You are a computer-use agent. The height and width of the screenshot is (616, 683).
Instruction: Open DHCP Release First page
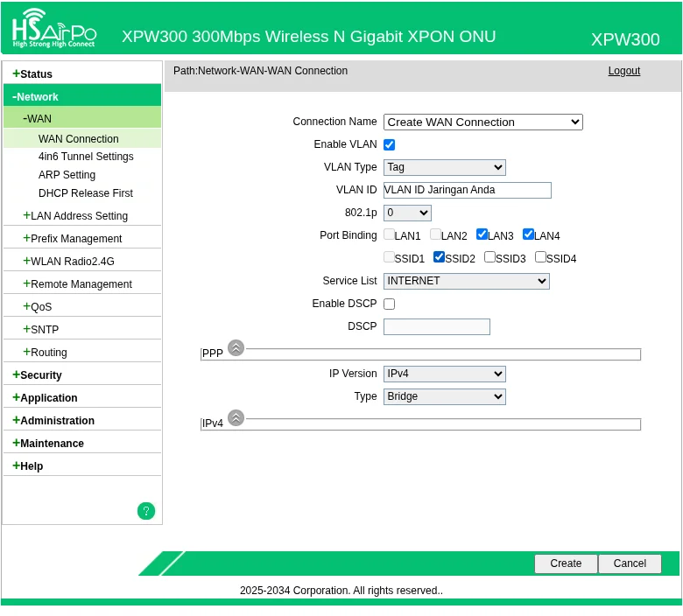click(86, 192)
